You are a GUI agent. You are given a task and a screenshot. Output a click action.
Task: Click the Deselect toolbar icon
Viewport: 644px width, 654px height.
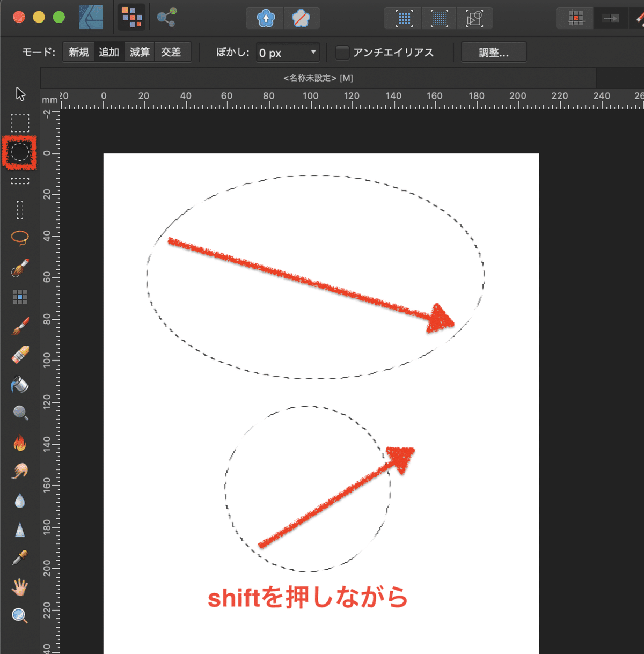439,19
